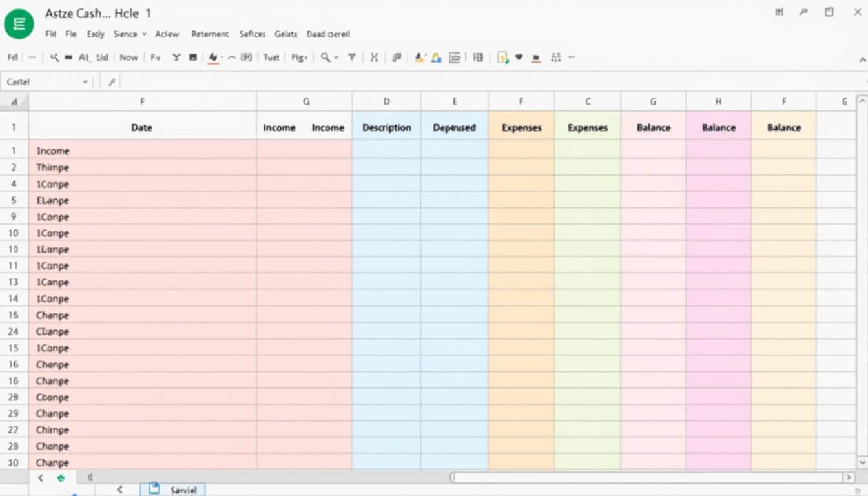Image resolution: width=868 pixels, height=496 pixels.
Task: Open the Plg toolbar dropdown
Action: point(299,57)
